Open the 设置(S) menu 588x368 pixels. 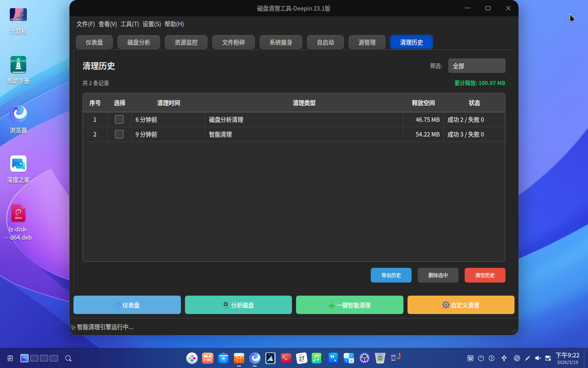151,24
